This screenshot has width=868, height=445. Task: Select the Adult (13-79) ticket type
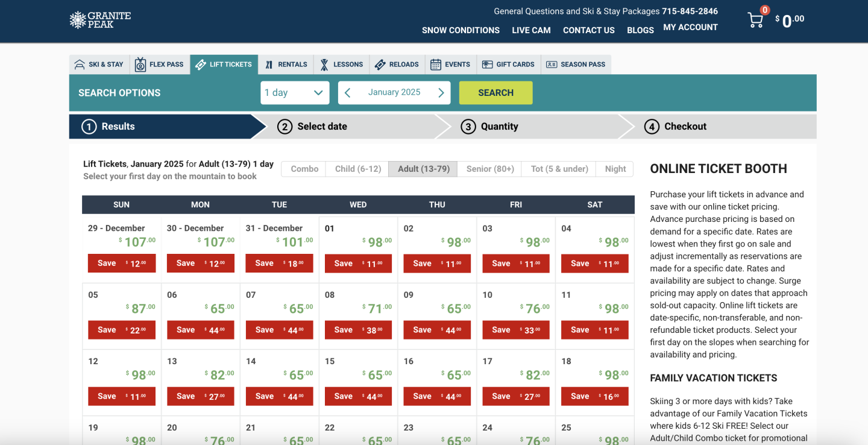tap(423, 169)
